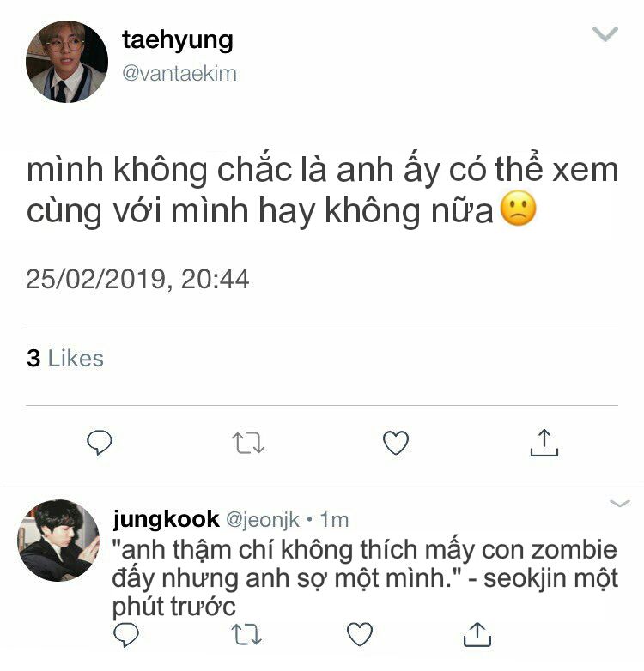Reply to jungkook's comment
The width and height of the screenshot is (644, 671).
coord(126,634)
